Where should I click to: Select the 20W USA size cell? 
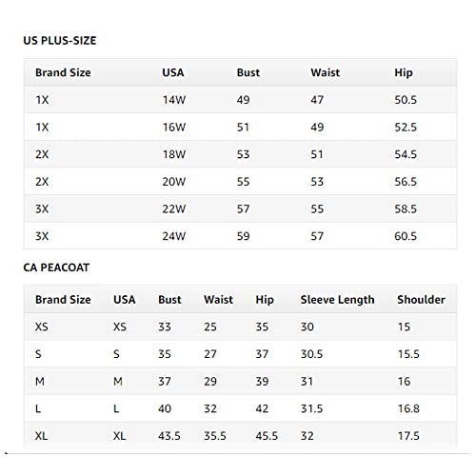click(174, 182)
